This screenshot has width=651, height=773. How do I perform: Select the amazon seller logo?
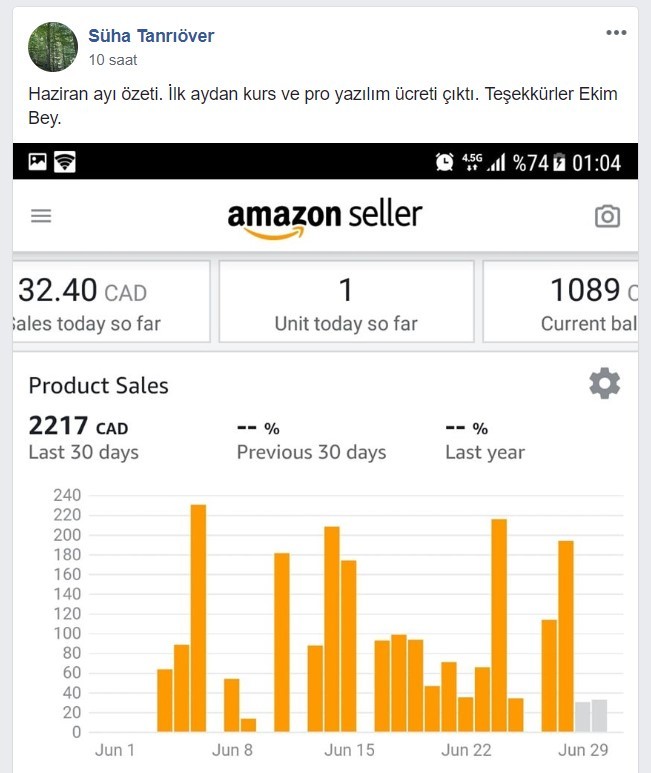pyautogui.click(x=324, y=218)
